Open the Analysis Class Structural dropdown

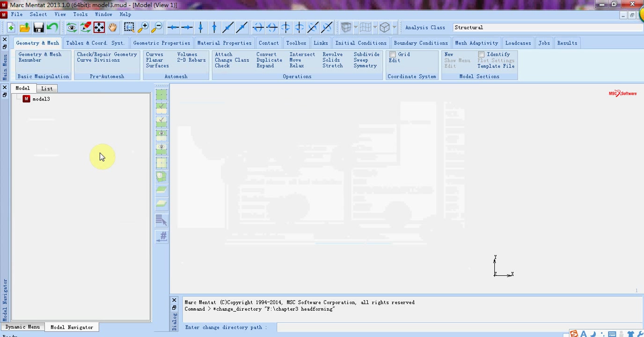coord(547,28)
